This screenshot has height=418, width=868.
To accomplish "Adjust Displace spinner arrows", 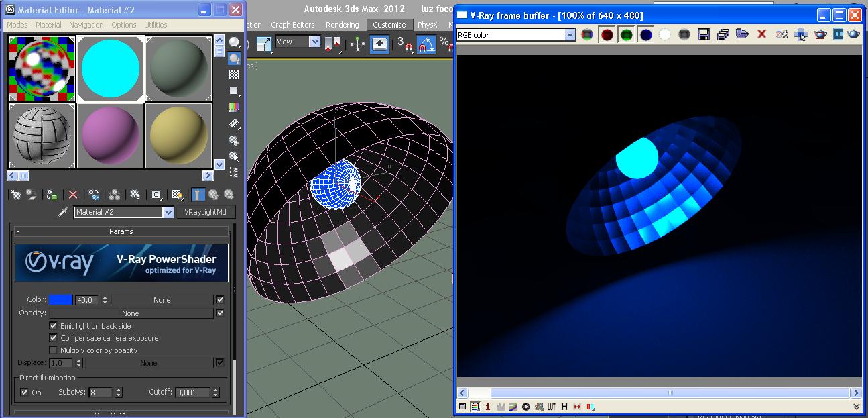I will point(78,363).
